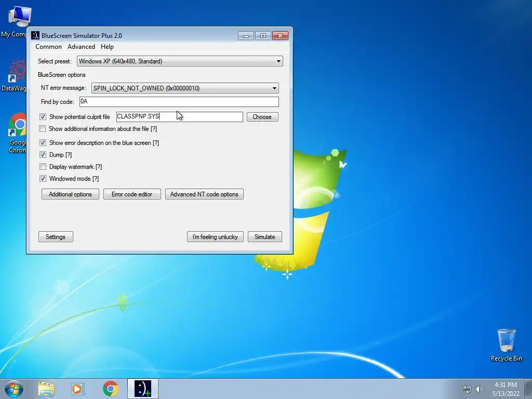The height and width of the screenshot is (399, 532).
Task: Click the Settings button
Action: pos(56,237)
